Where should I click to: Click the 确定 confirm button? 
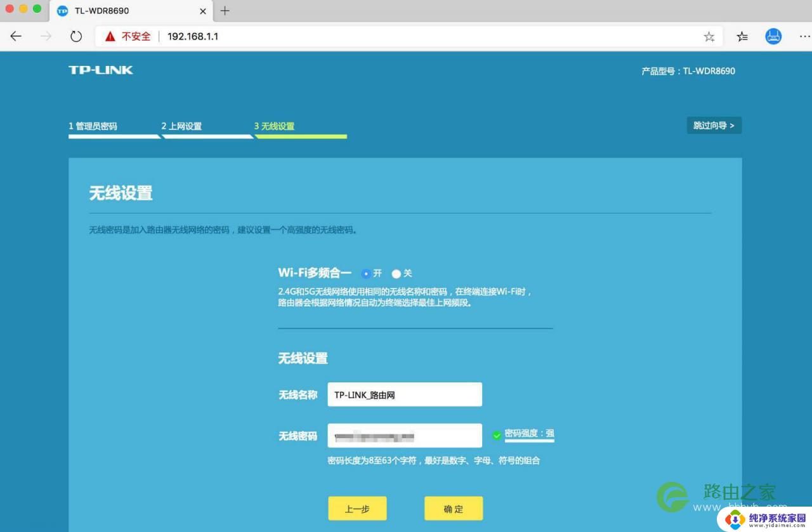click(x=454, y=509)
